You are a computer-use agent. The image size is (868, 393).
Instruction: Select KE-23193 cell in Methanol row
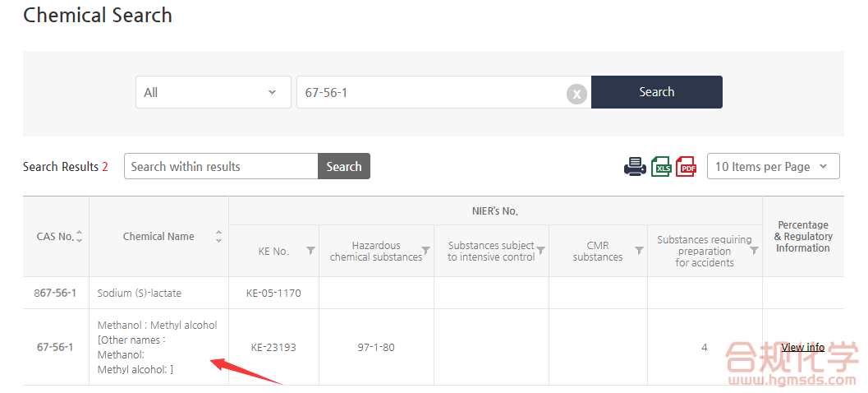pos(273,347)
